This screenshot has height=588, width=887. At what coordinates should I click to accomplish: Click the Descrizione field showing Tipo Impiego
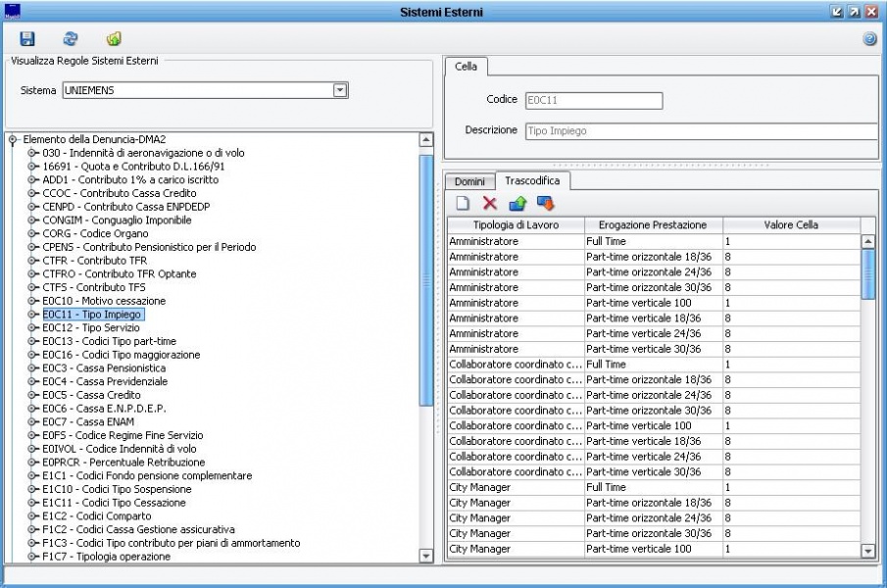click(x=700, y=130)
